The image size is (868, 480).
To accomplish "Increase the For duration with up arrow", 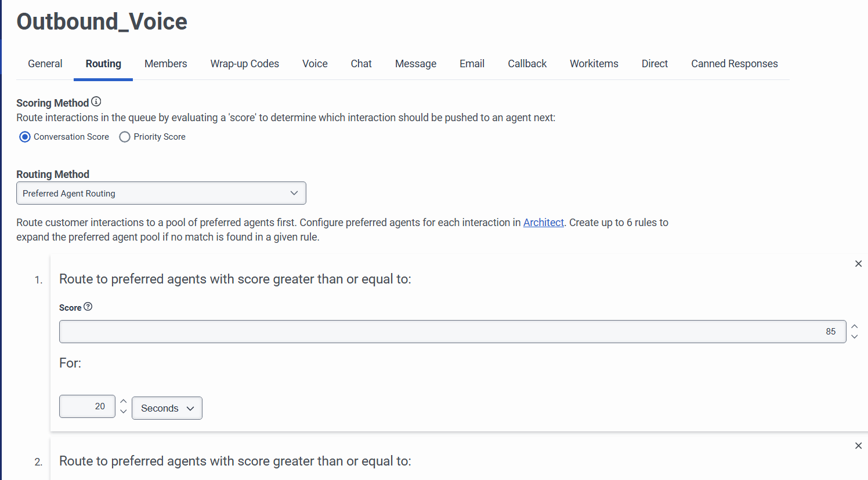I will [x=124, y=401].
